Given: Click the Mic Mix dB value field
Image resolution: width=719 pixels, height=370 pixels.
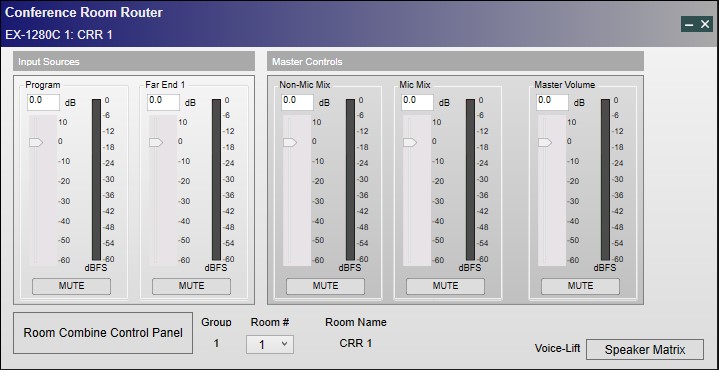Looking at the screenshot, I should click(x=417, y=102).
